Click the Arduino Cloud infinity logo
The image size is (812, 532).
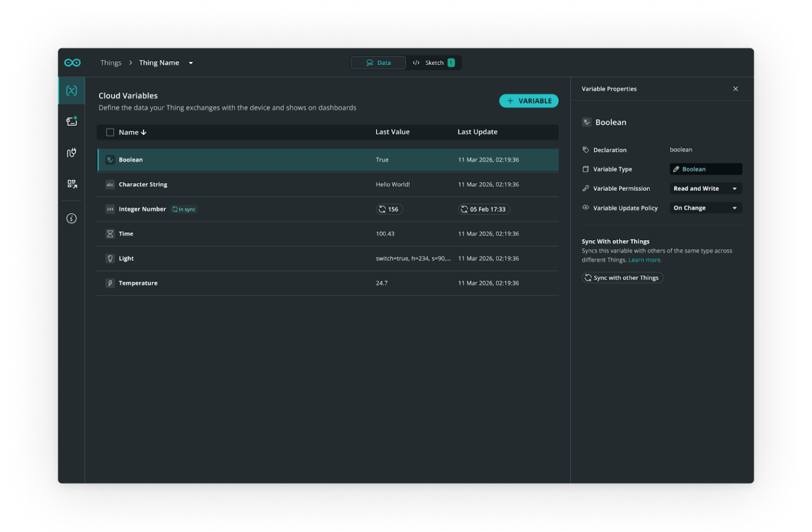click(x=72, y=63)
